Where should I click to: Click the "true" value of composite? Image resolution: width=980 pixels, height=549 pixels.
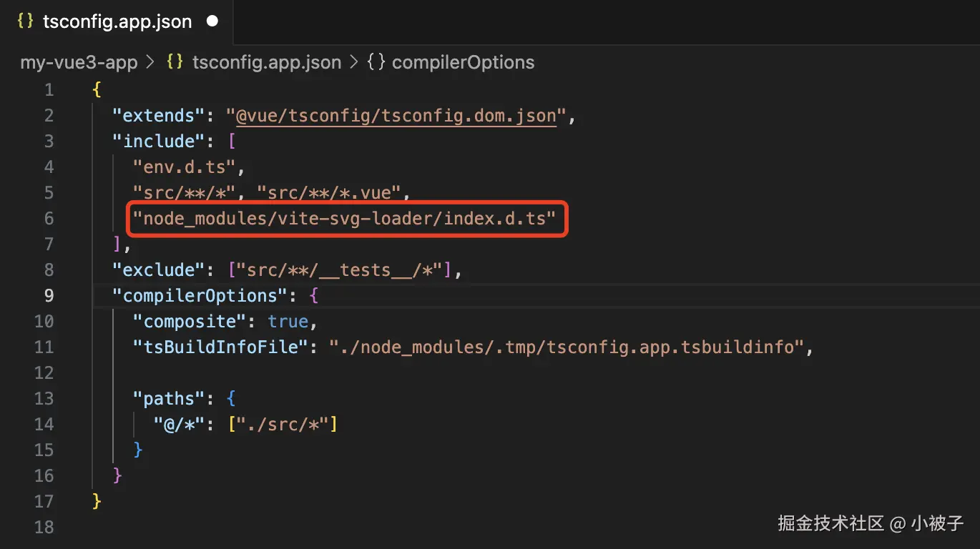288,322
